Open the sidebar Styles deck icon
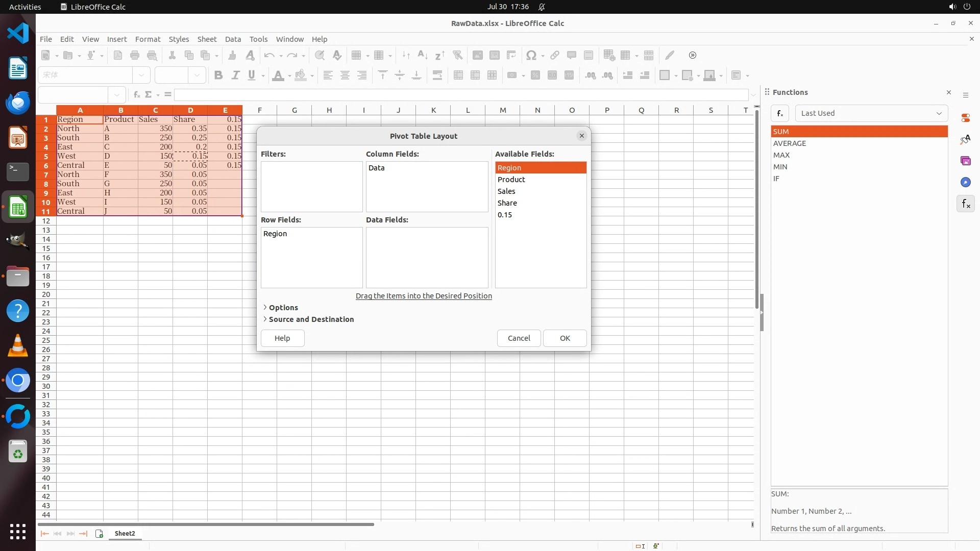This screenshot has height=551, width=980. [x=965, y=139]
